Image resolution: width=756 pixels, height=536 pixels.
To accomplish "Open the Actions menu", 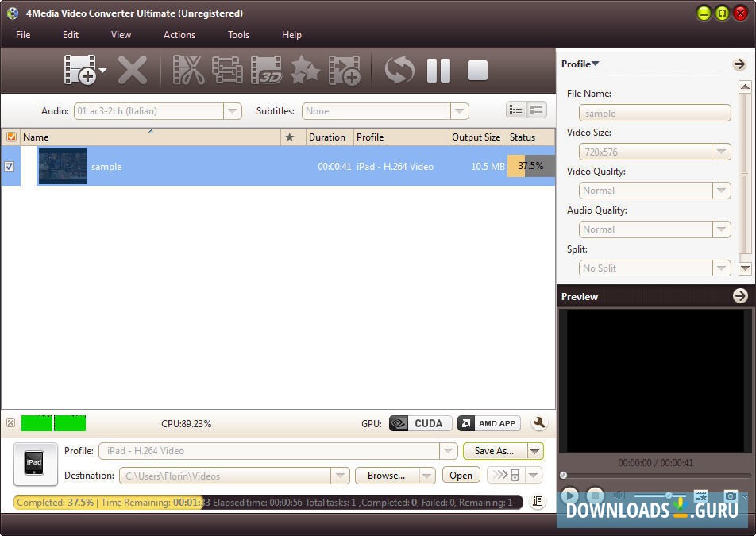I will coord(179,35).
